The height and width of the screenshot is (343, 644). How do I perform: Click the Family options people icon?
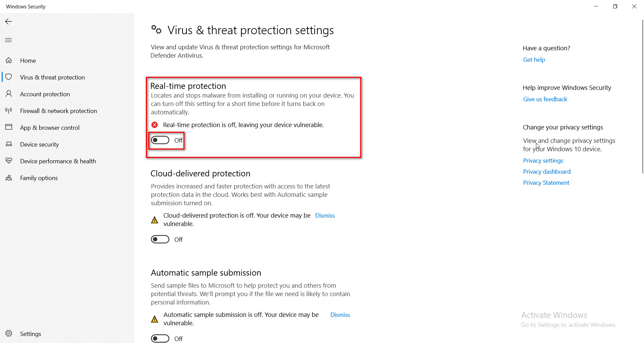pyautogui.click(x=9, y=178)
